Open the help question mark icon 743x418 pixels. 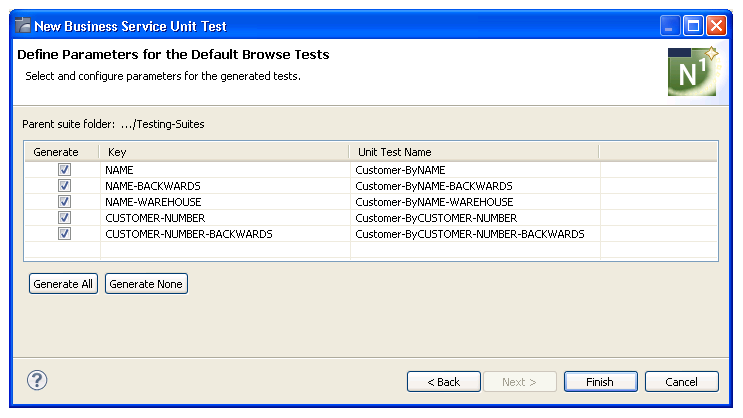[37, 380]
